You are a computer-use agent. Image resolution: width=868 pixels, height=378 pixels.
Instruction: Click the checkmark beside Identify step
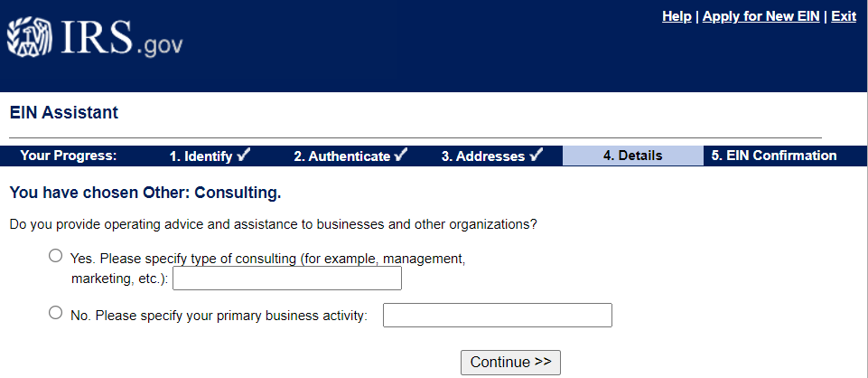click(244, 156)
